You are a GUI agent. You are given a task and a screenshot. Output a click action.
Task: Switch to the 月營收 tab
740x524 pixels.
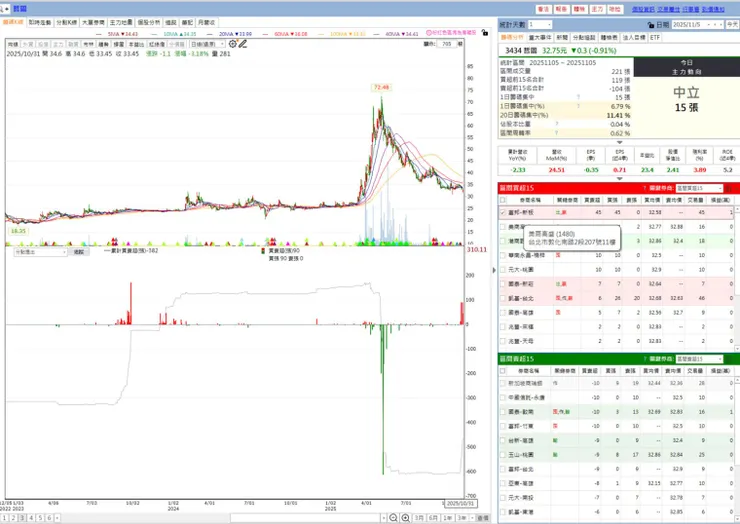coord(206,22)
